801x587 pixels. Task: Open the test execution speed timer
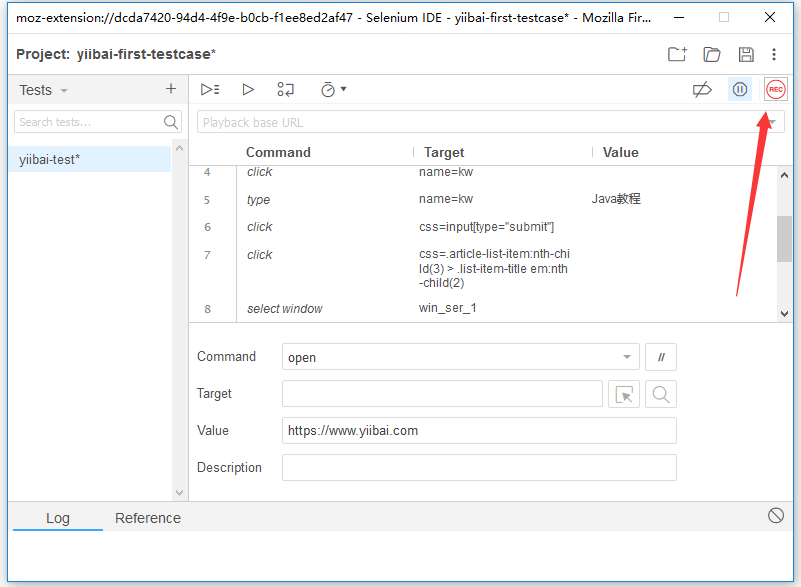coord(332,89)
